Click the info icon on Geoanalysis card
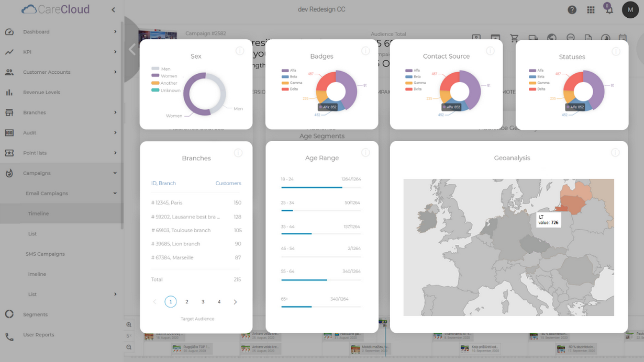 point(615,152)
